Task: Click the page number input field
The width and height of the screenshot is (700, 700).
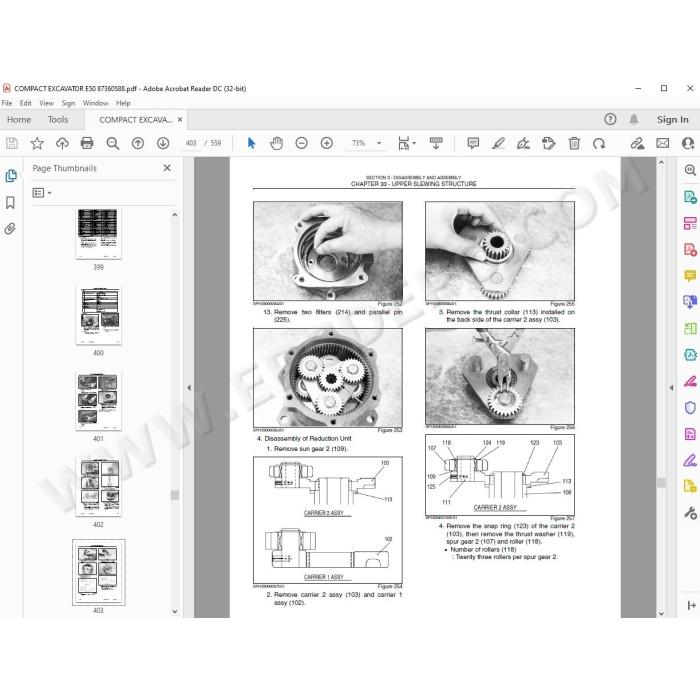Action: click(191, 143)
